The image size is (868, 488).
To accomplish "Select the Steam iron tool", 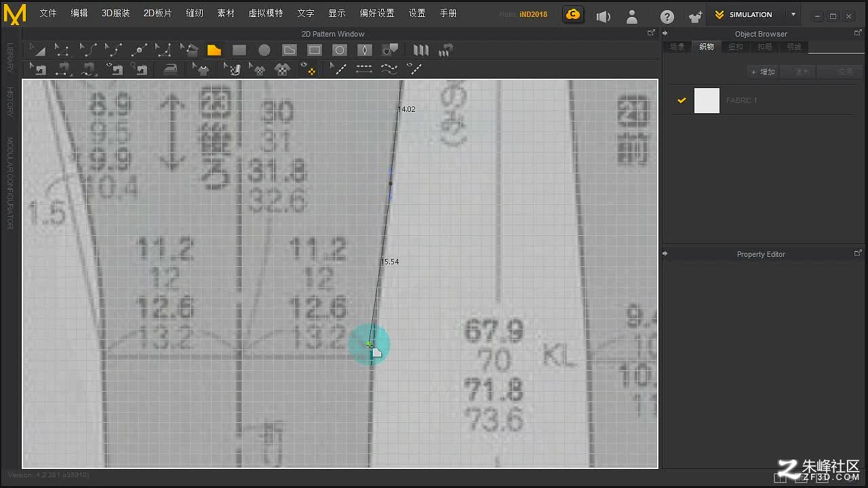I will (x=170, y=68).
